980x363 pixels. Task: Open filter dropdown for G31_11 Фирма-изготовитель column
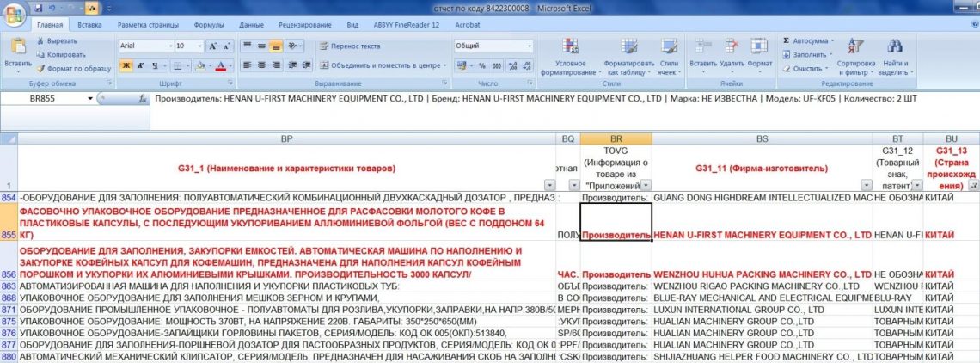point(866,185)
